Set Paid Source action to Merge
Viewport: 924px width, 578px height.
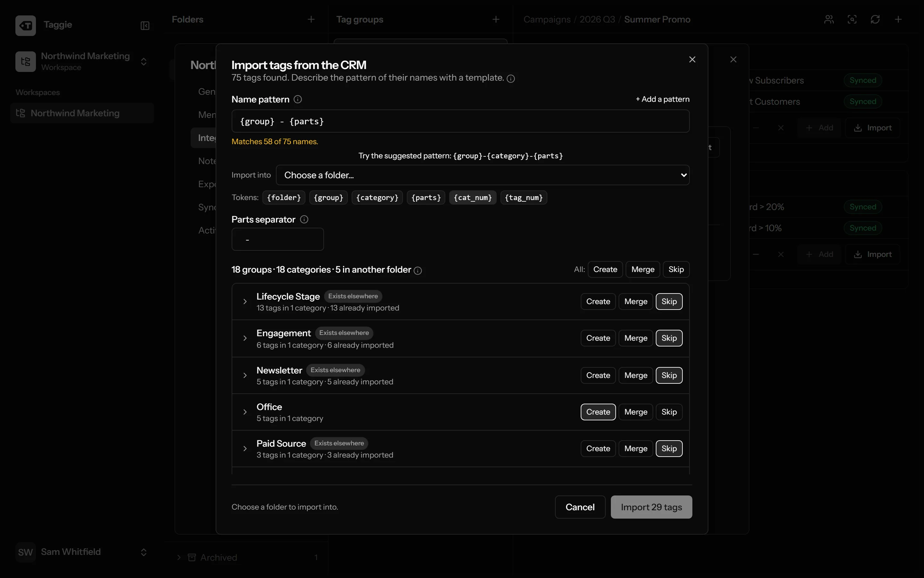(636, 449)
